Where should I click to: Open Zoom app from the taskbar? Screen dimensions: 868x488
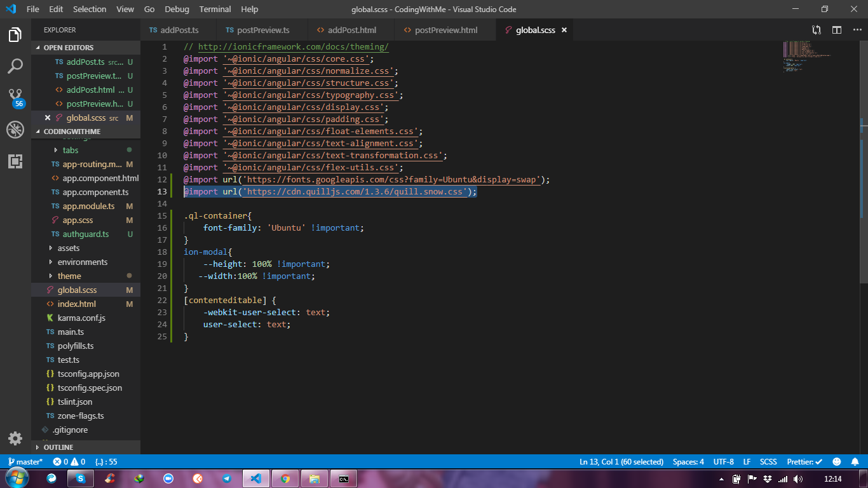168,478
